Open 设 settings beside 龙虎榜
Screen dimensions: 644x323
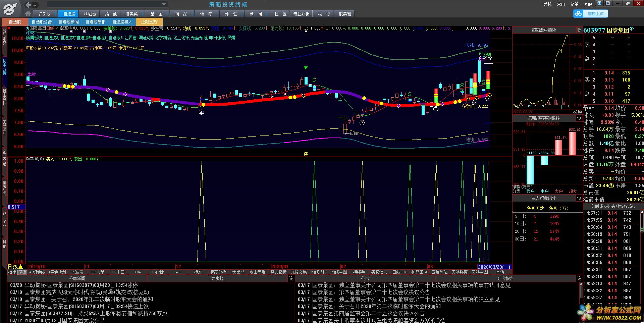click(x=291, y=278)
